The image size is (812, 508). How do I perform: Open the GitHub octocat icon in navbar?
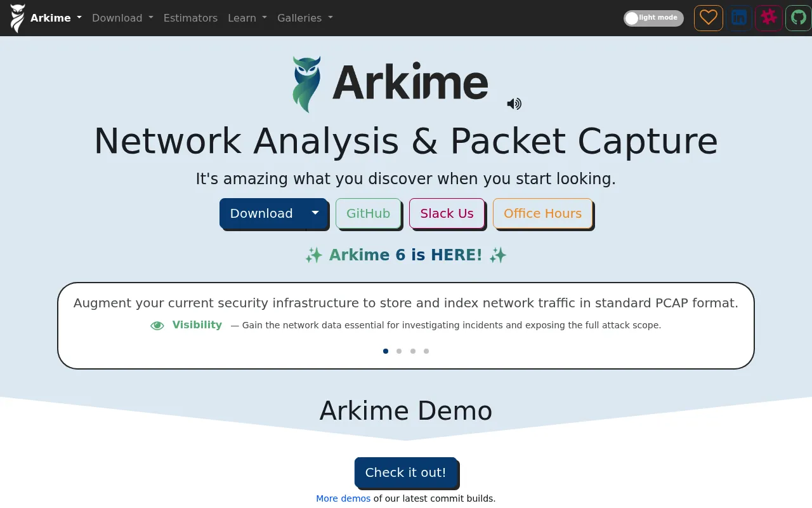click(799, 18)
